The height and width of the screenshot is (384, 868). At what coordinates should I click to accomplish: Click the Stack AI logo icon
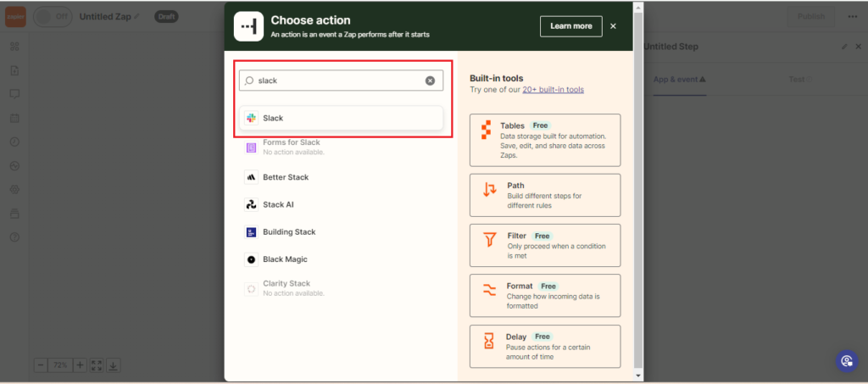tap(251, 205)
